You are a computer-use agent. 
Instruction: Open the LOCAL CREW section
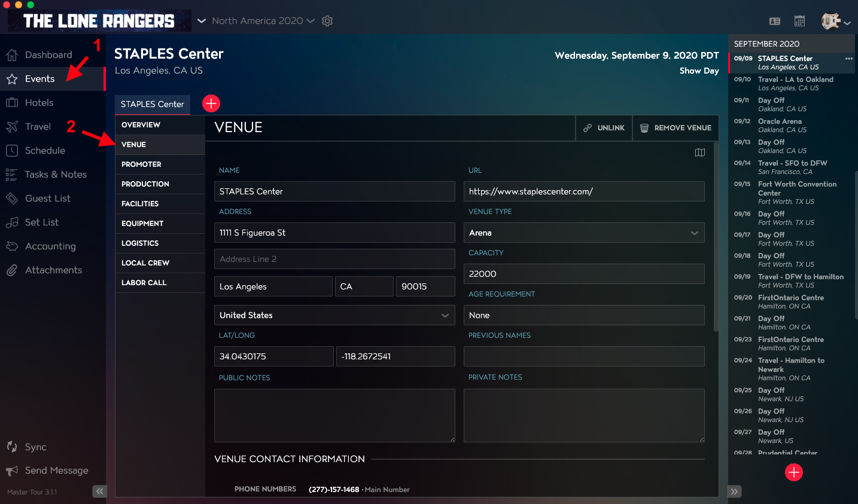pyautogui.click(x=160, y=263)
